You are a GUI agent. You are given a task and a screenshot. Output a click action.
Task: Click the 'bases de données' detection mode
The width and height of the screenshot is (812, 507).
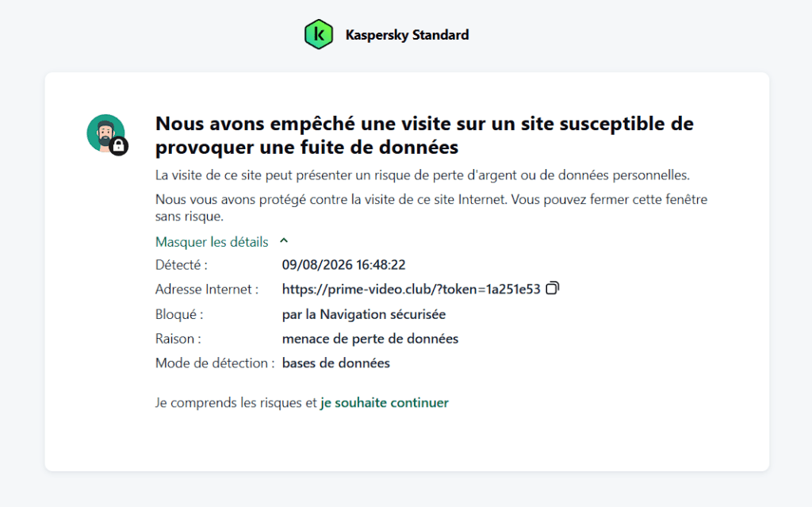tap(335, 363)
